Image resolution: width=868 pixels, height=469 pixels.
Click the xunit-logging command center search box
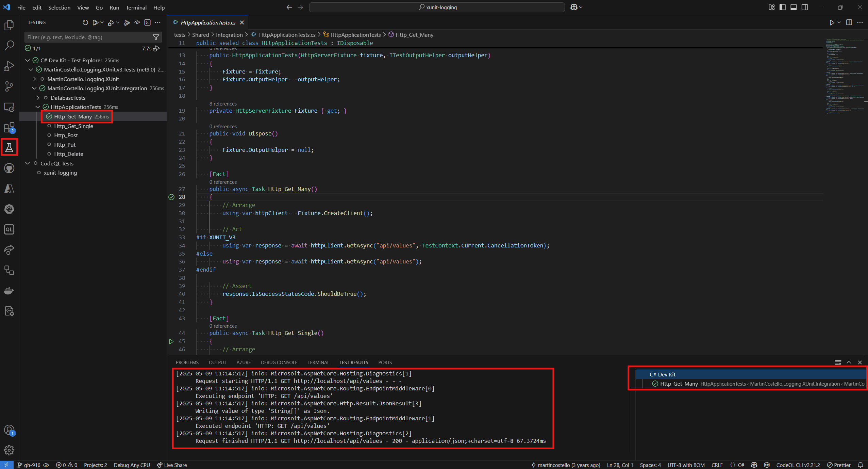[437, 7]
